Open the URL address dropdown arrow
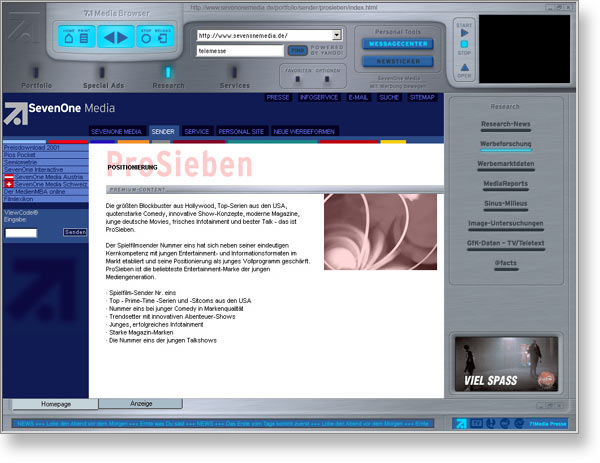This screenshot has height=463, width=600. click(336, 35)
